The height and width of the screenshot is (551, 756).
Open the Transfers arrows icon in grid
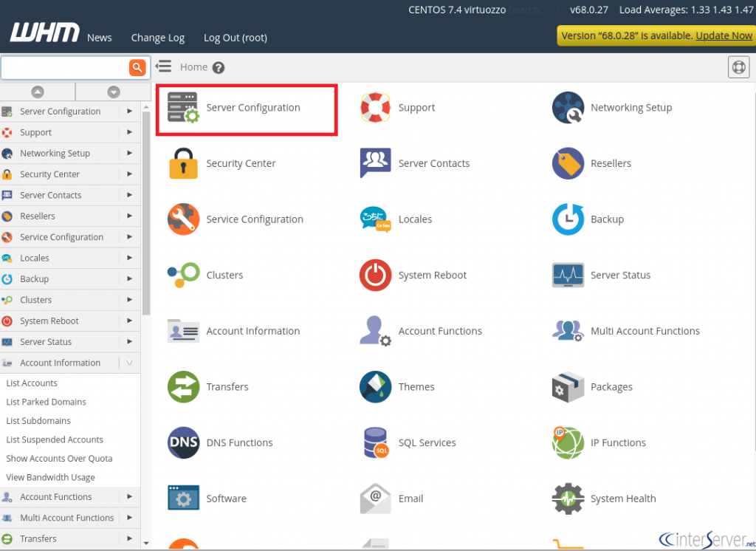(183, 387)
